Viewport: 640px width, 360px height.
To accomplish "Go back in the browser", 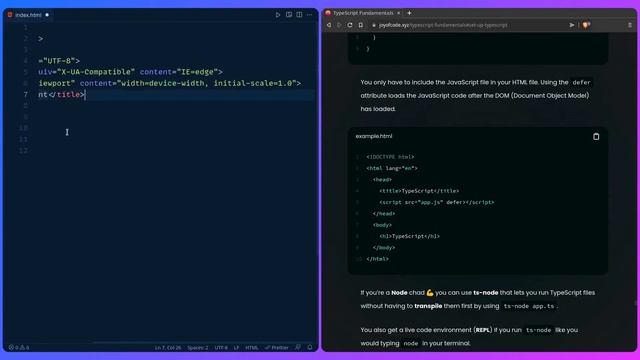I will (x=329, y=25).
